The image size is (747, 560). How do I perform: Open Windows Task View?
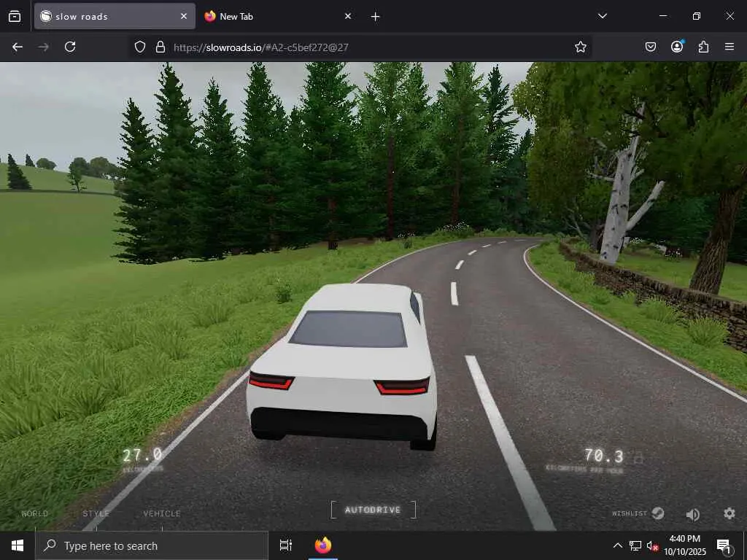tap(286, 545)
